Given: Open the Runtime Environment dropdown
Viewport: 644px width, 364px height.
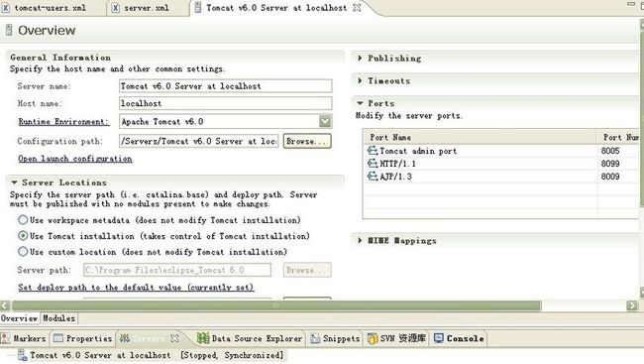Looking at the screenshot, I should coord(325,121).
